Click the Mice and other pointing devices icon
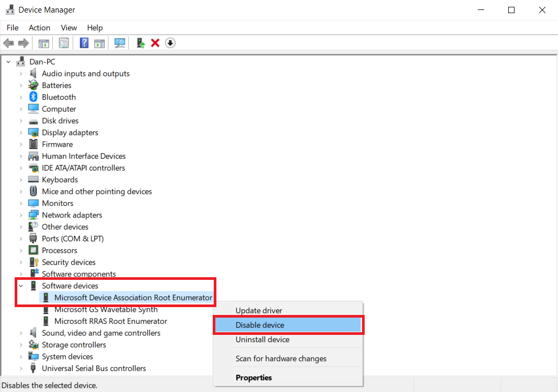 (x=34, y=191)
